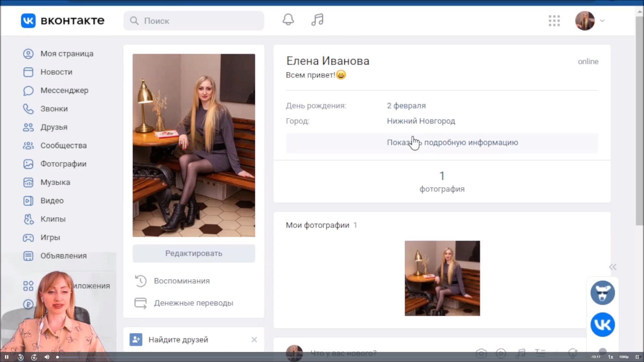Open Звонки section
The image size is (644, 362).
click(54, 109)
